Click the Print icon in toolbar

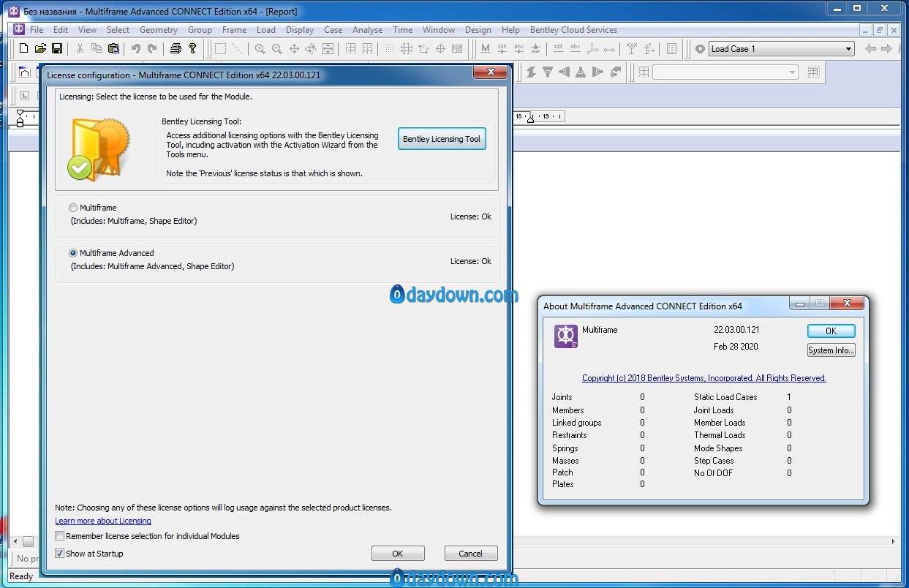176,49
